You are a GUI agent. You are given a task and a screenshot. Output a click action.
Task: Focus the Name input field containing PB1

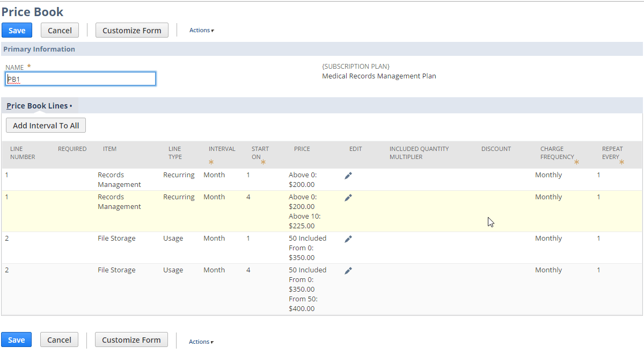(80, 79)
